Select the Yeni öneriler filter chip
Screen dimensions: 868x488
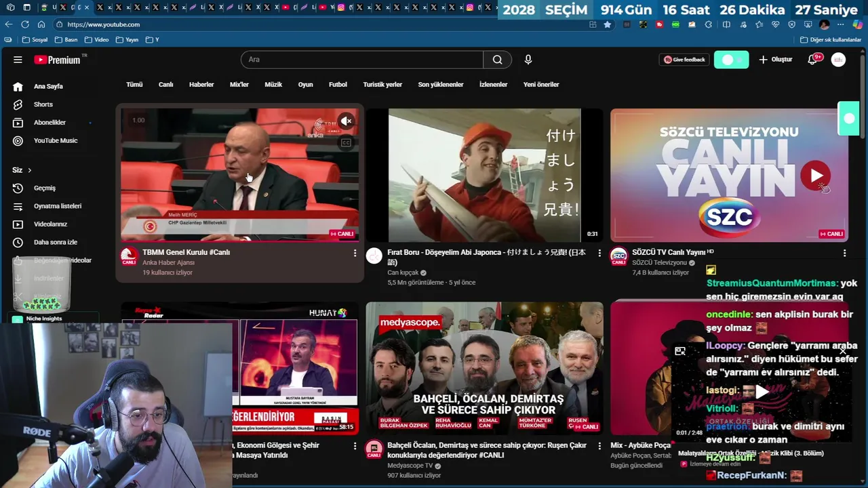[x=541, y=85]
